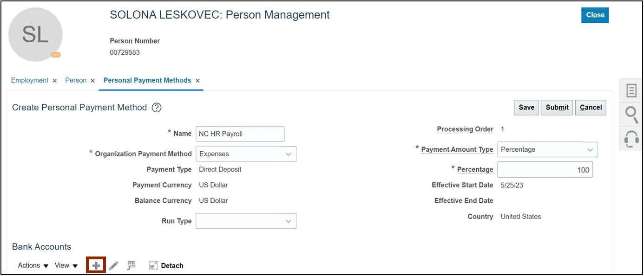Click the orange ellipsis badge on avatar
Screen dimensions: 644x276
click(x=56, y=55)
